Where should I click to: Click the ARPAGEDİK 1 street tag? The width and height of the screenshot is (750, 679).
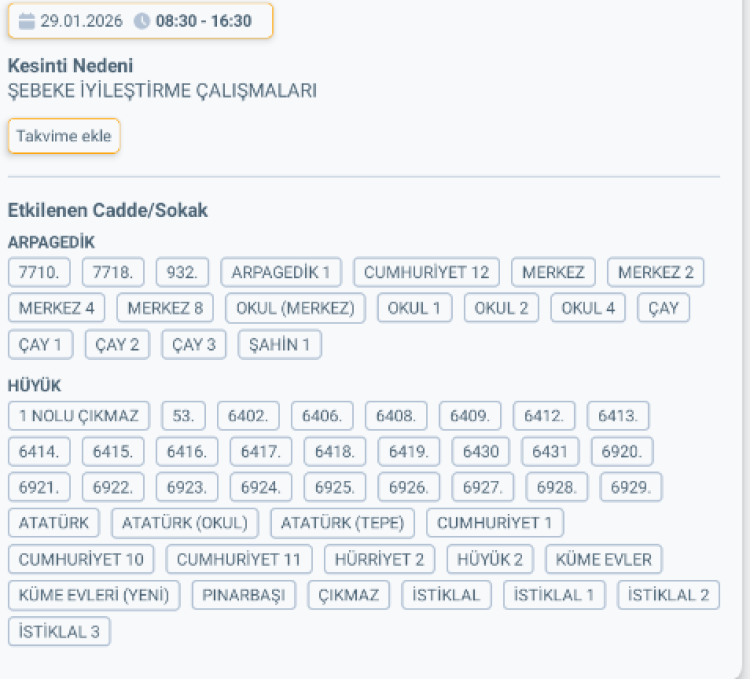pos(281,272)
